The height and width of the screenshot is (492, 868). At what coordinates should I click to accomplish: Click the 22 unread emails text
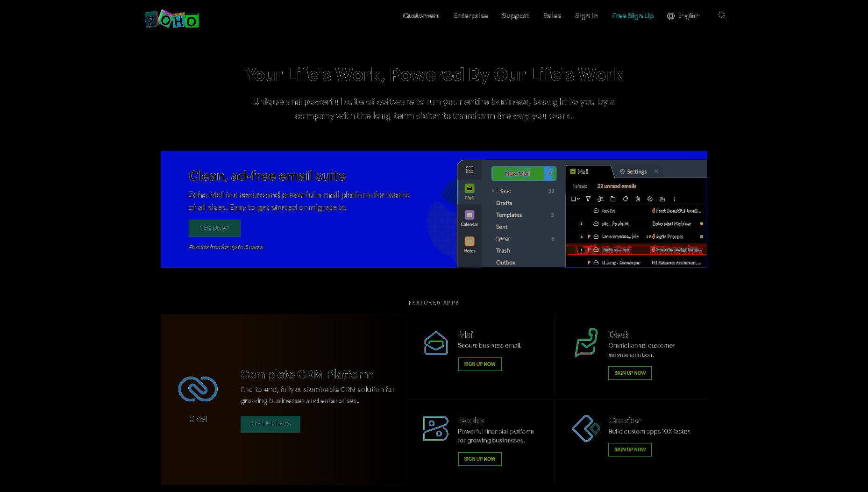point(616,186)
